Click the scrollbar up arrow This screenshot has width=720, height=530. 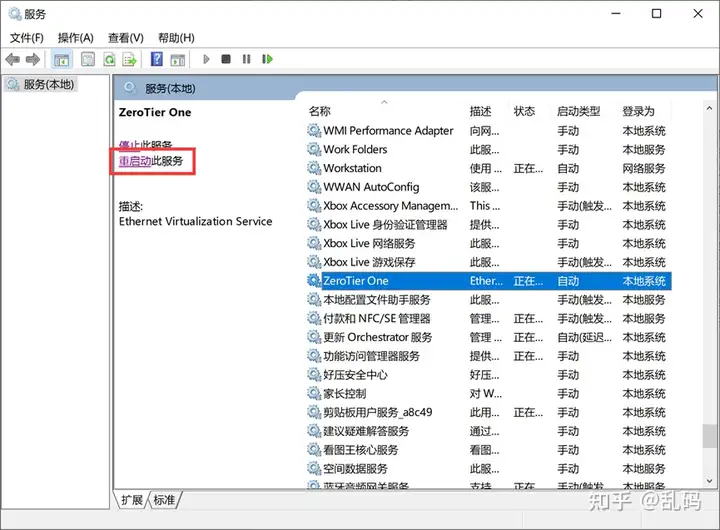point(709,108)
